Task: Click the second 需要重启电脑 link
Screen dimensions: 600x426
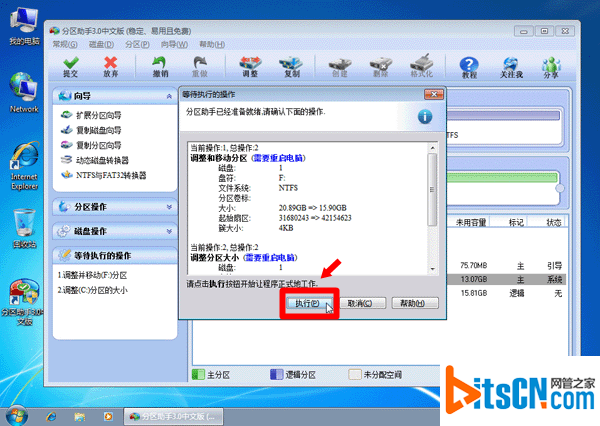Action: tap(270, 258)
